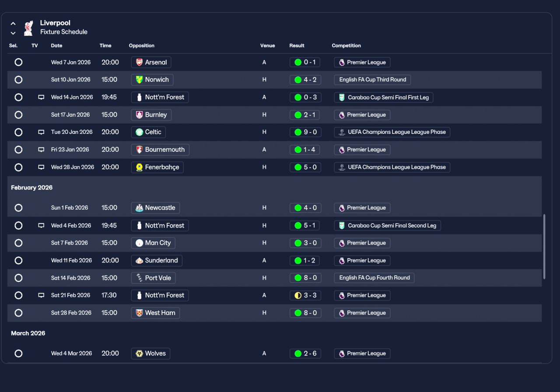Sort fixtures by the Date column header
Screen dimensions: 560x392
[x=56, y=45]
